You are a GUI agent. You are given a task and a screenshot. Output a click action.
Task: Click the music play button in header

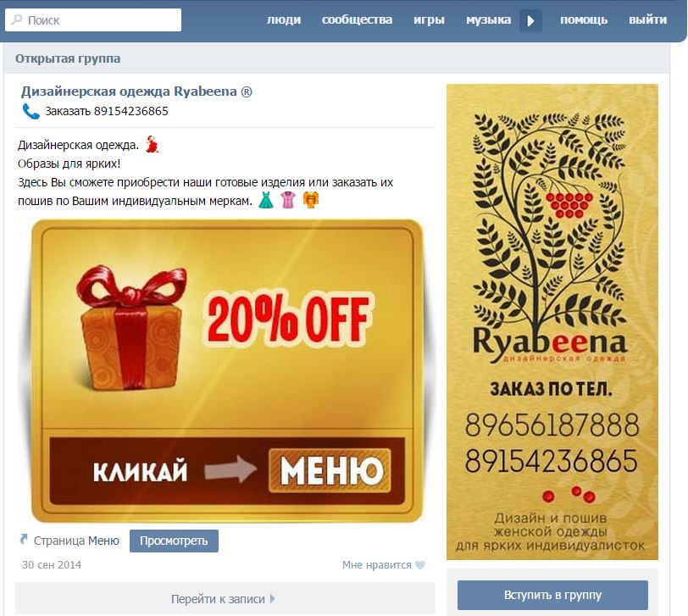click(x=530, y=20)
